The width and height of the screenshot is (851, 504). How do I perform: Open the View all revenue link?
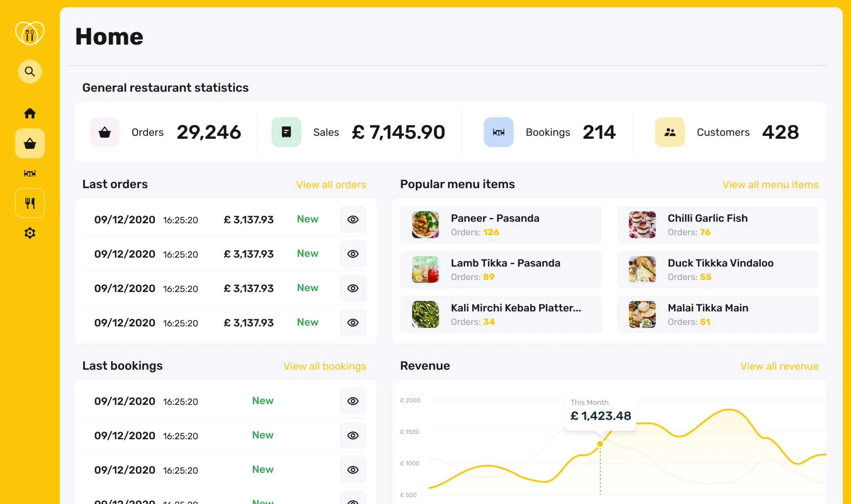pyautogui.click(x=779, y=366)
